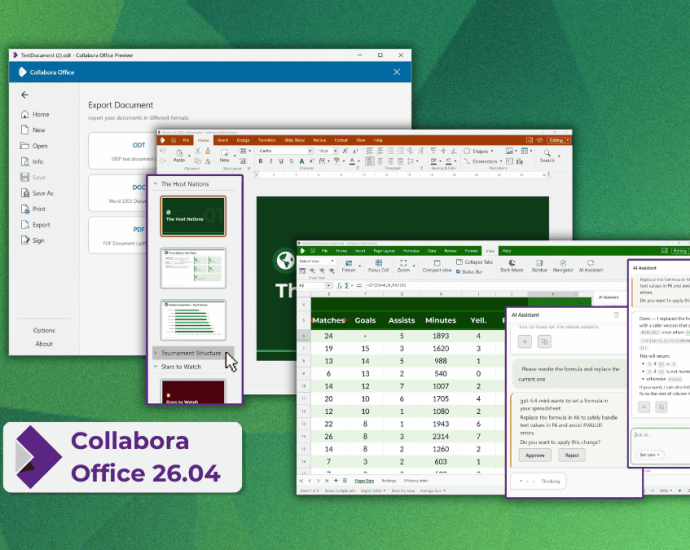The image size is (690, 550).
Task: Collapse The Host Nations section
Action: click(x=155, y=184)
